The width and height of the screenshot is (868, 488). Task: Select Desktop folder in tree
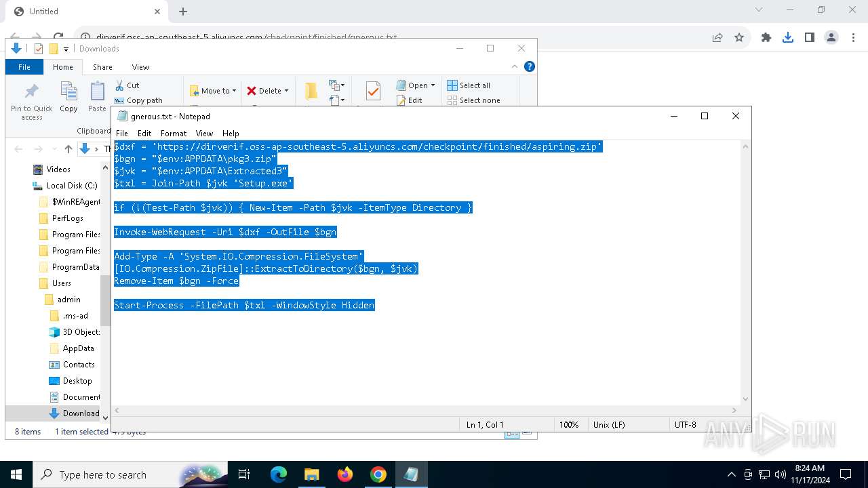tap(77, 381)
